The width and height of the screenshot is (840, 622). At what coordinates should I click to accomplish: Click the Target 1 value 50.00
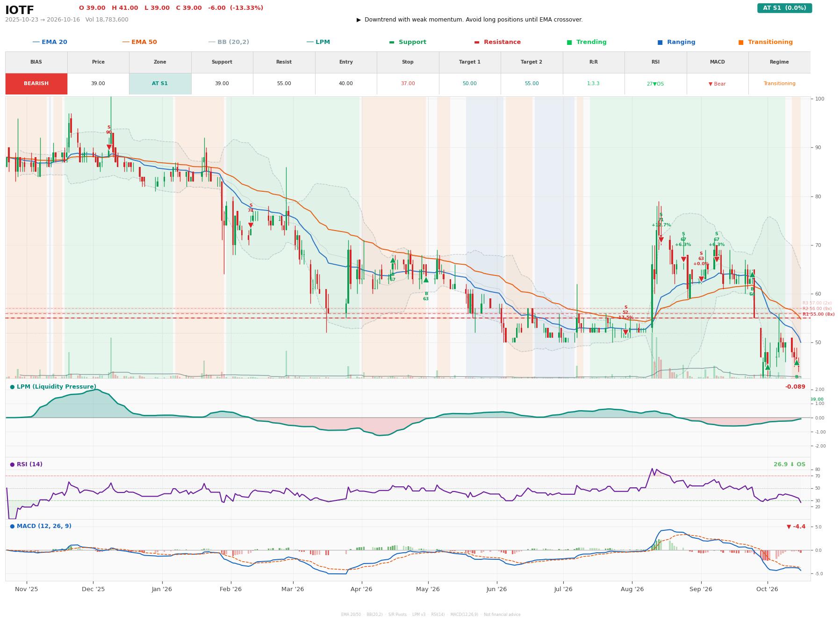469,84
